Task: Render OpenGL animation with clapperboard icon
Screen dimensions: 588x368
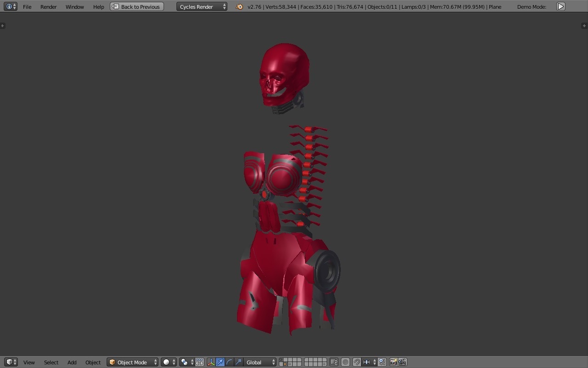Action: (x=402, y=362)
